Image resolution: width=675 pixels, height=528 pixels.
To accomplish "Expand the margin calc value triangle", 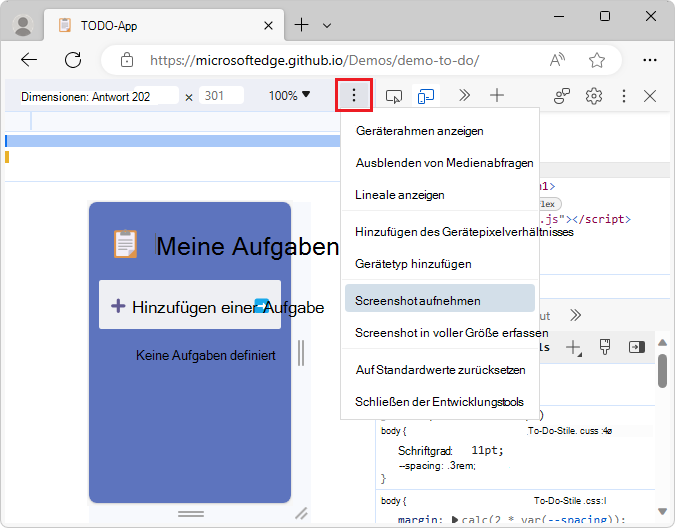I will pos(455,519).
